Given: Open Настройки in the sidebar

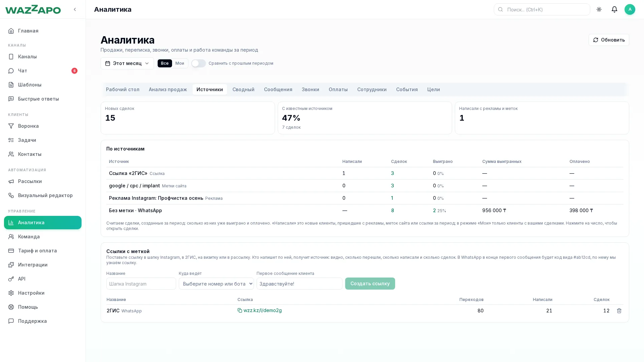Looking at the screenshot, I should pos(43,293).
